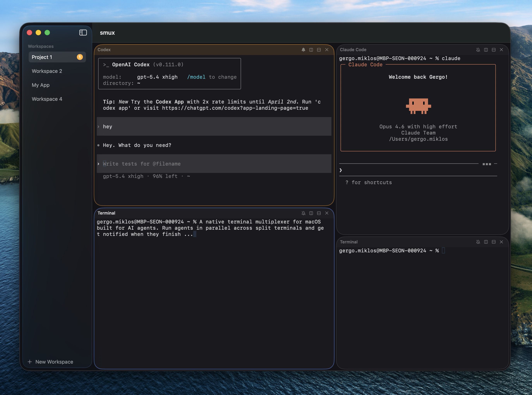This screenshot has height=395, width=532.
Task: Click 'Welcome back Gergo!' text
Action: click(x=418, y=77)
